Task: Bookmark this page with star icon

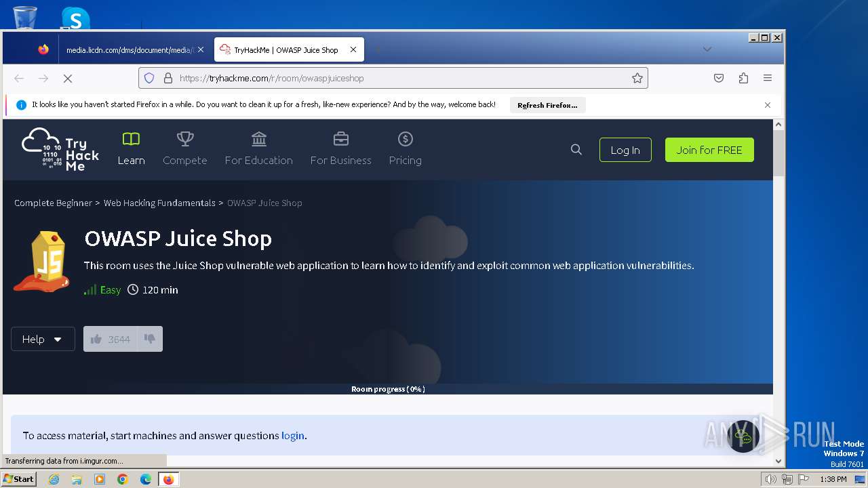Action: tap(637, 78)
